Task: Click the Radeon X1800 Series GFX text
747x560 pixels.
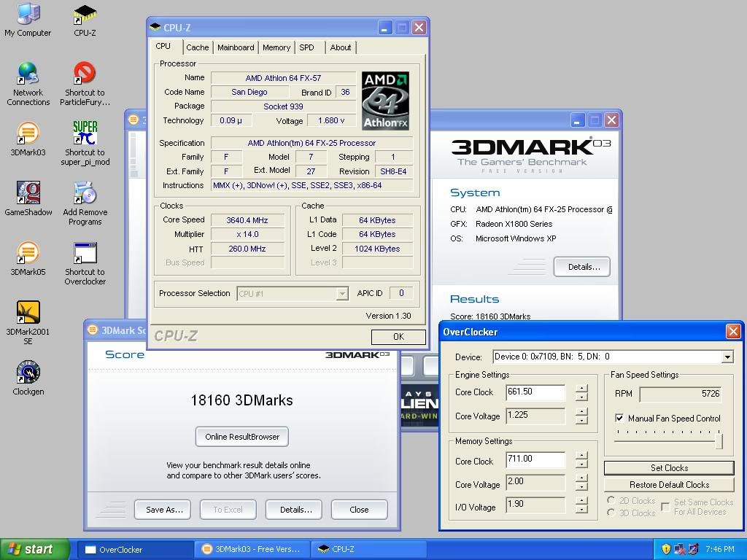Action: [x=514, y=224]
